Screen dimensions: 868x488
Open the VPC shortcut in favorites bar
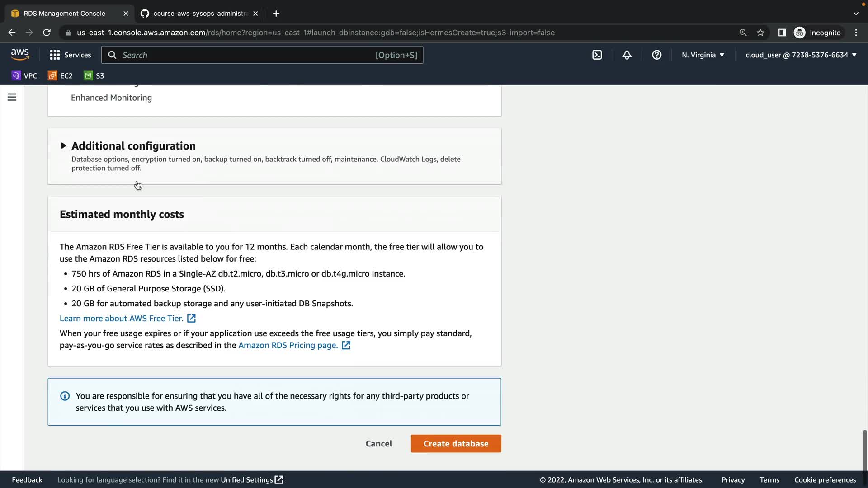[x=24, y=75]
